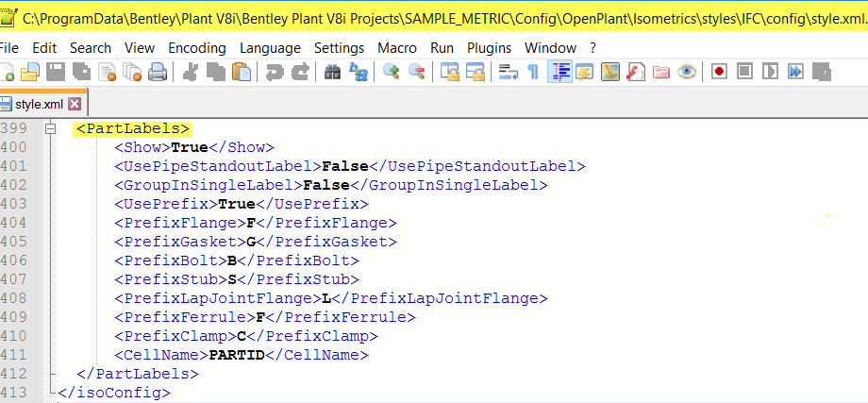Screen dimensions: 868x403
Task: Open Folder as Workspace red folder icon
Action: click(661, 72)
